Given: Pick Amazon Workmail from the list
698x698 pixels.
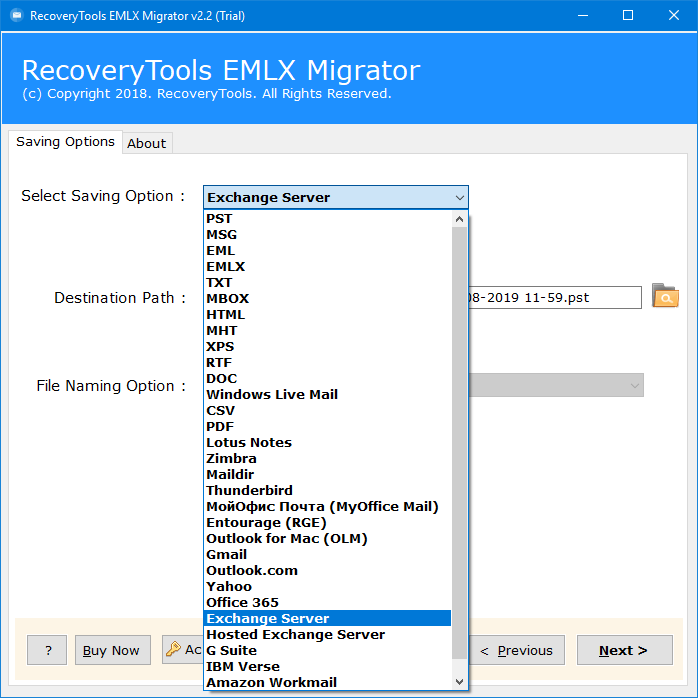Looking at the screenshot, I should 327,683.
